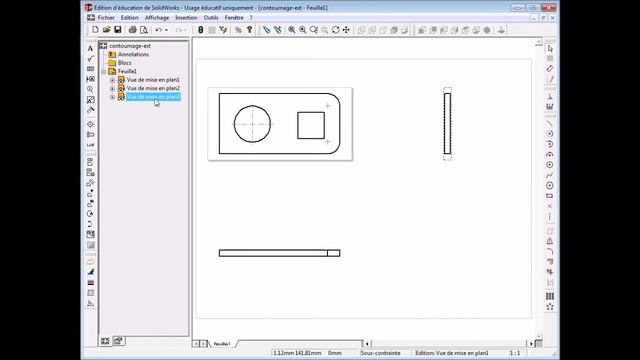Select the Rectangle sketch tool
The image size is (640, 360).
[550, 196]
